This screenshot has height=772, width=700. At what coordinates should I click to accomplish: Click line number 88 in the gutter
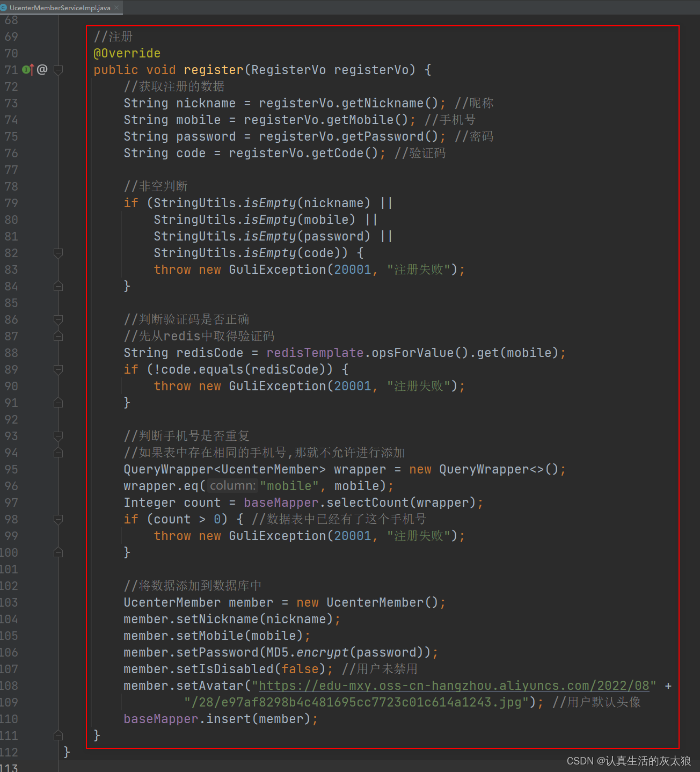(x=11, y=353)
